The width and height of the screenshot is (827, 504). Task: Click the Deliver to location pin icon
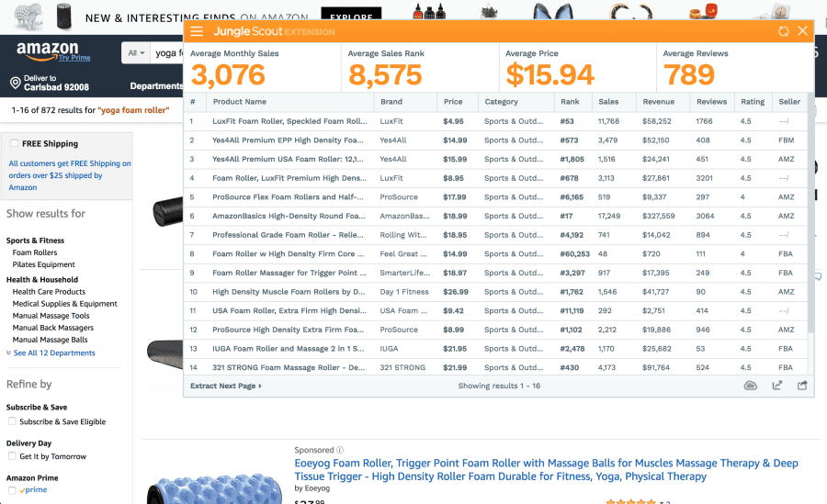pos(15,84)
